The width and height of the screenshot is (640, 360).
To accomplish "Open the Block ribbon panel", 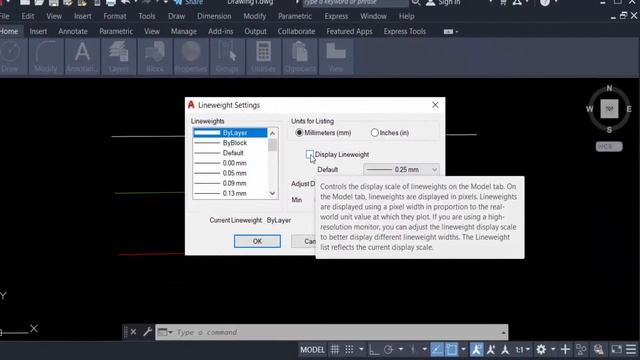I will (155, 57).
